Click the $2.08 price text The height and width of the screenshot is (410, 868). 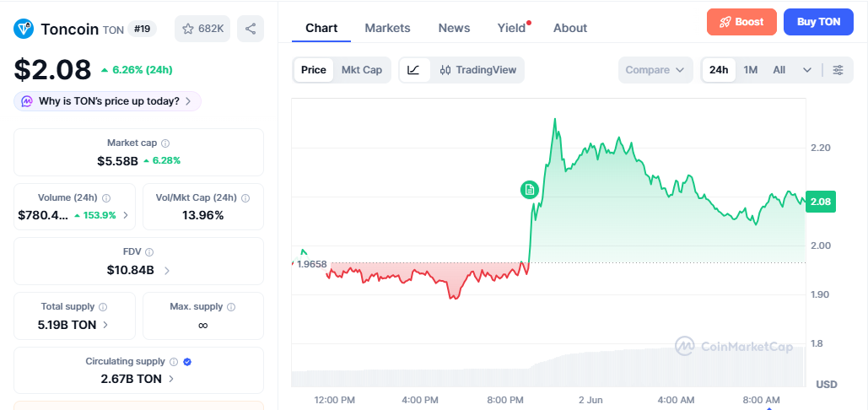(x=52, y=70)
